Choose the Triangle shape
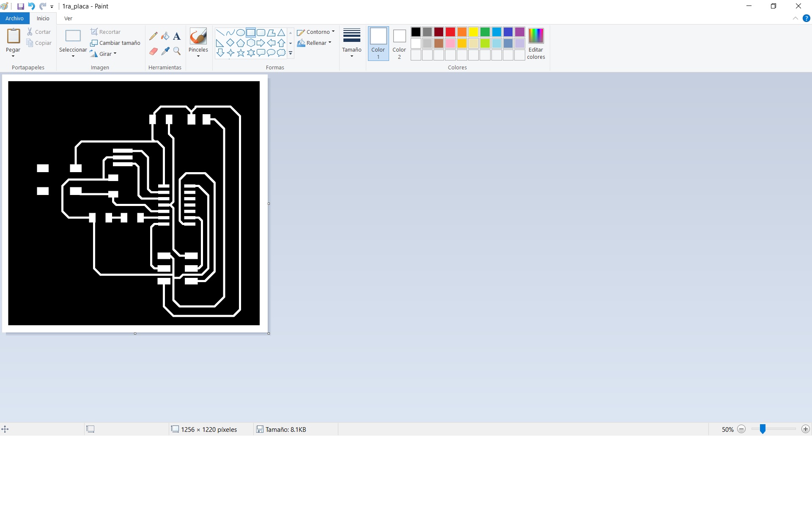The height and width of the screenshot is (516, 812). 281,33
